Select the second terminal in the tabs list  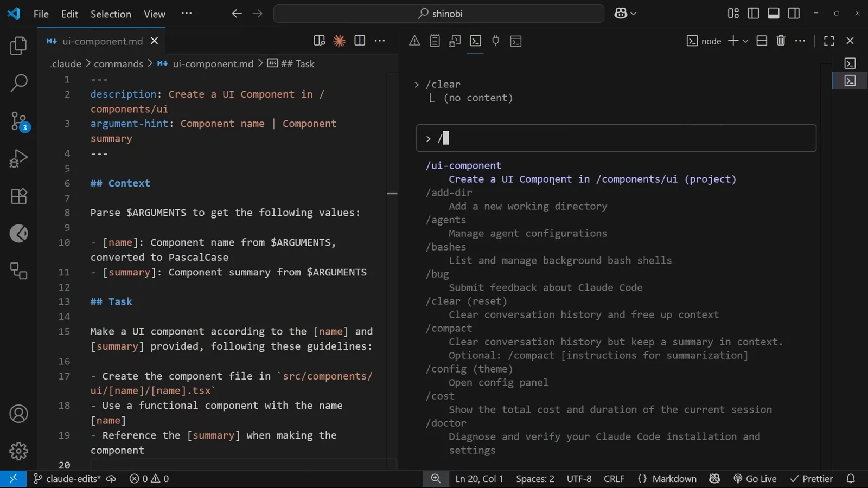[x=850, y=81]
